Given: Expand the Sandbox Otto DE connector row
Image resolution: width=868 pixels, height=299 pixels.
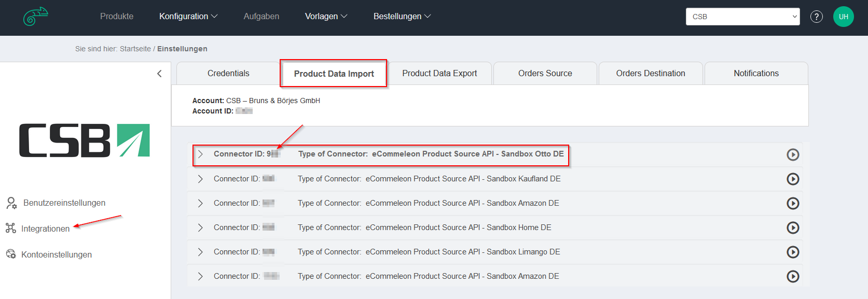Looking at the screenshot, I should point(200,154).
